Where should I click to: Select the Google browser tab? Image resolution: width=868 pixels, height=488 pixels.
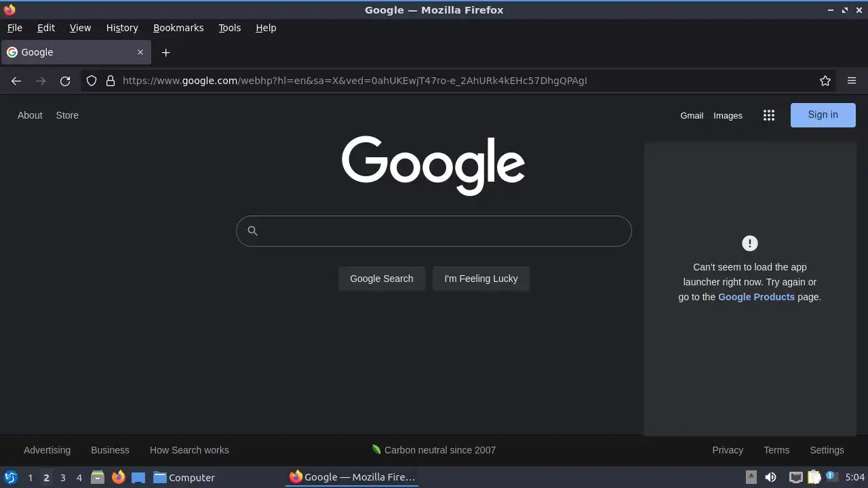point(75,52)
